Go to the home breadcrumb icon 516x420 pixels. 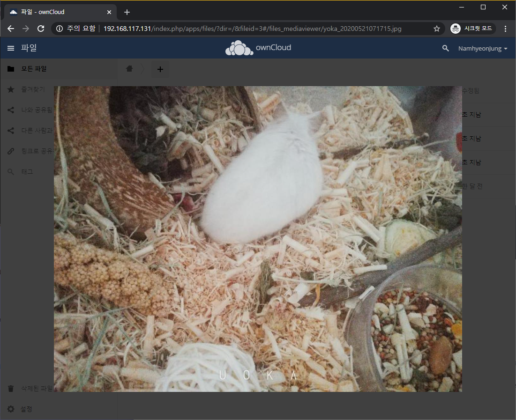click(x=129, y=68)
